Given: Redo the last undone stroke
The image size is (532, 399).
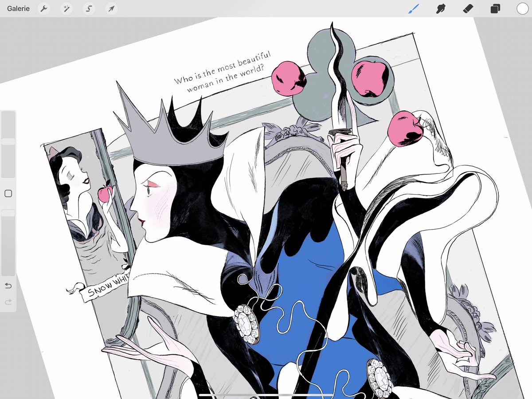Looking at the screenshot, I should (8, 302).
